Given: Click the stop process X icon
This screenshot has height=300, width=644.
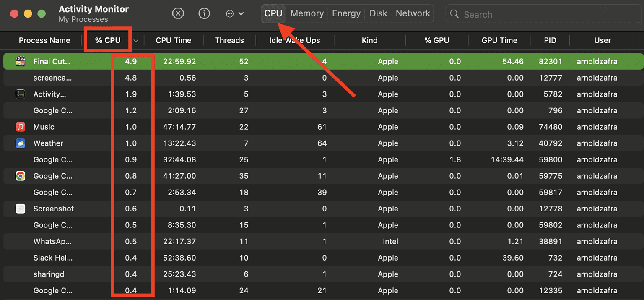Looking at the screenshot, I should click(x=178, y=13).
